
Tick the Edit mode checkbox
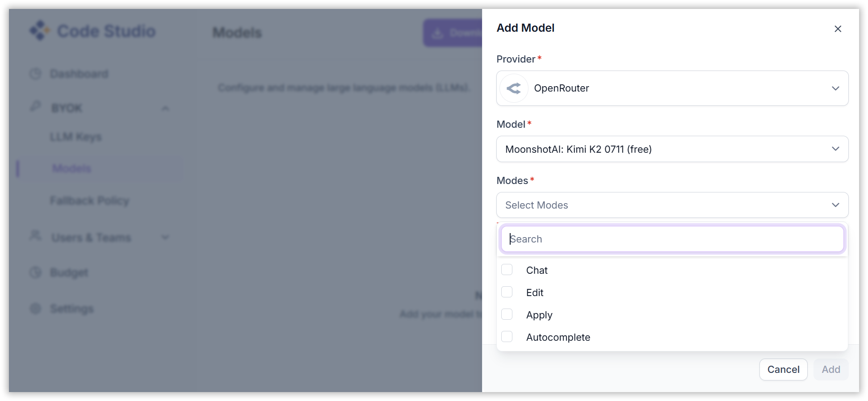coord(507,292)
